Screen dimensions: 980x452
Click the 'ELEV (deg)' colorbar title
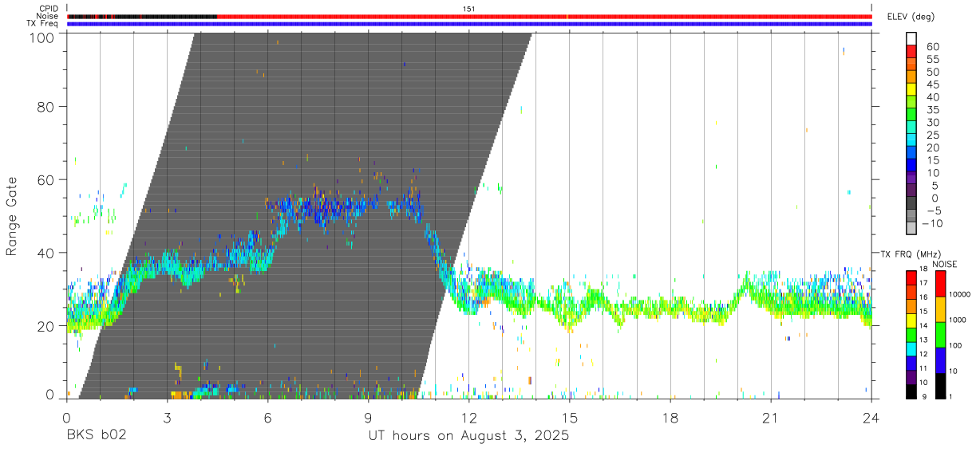[911, 16]
